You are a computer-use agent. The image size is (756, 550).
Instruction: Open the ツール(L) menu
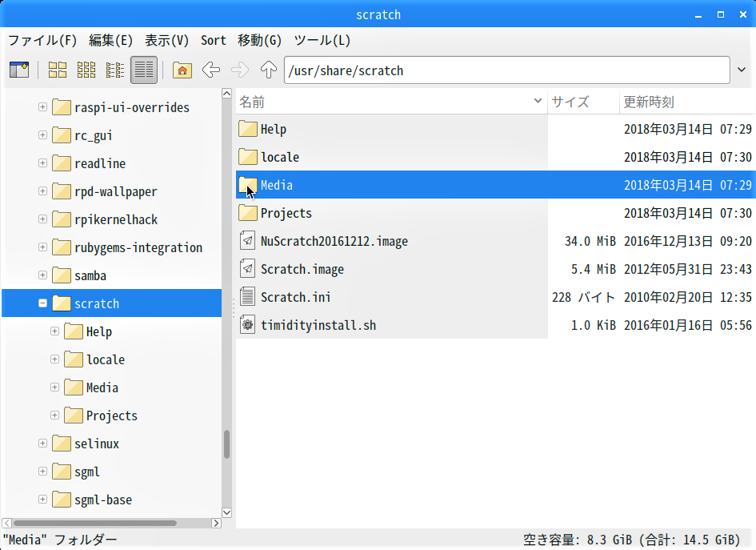(322, 41)
